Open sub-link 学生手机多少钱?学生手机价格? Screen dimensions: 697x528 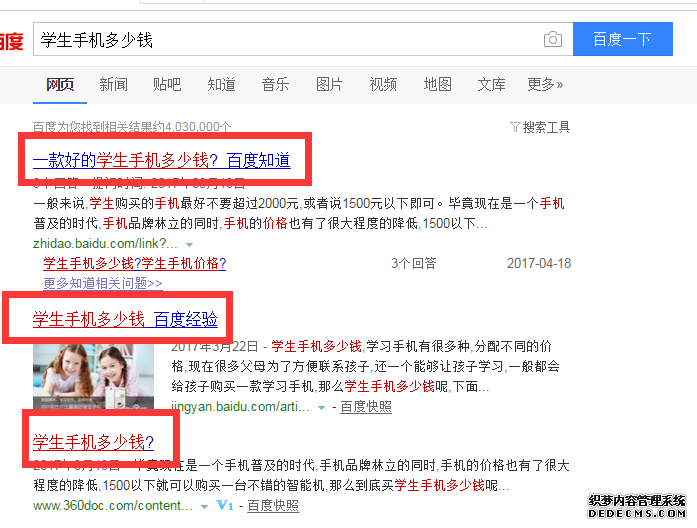tap(135, 264)
